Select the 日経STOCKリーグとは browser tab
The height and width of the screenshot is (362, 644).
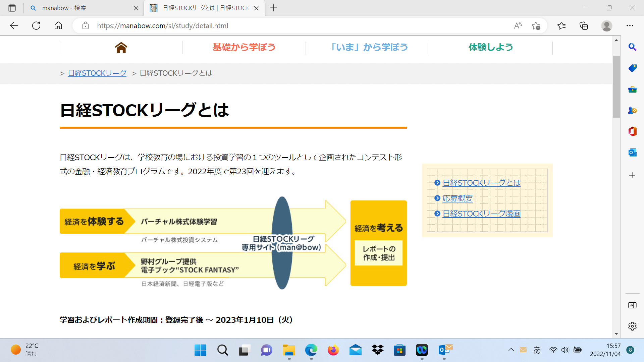point(204,8)
